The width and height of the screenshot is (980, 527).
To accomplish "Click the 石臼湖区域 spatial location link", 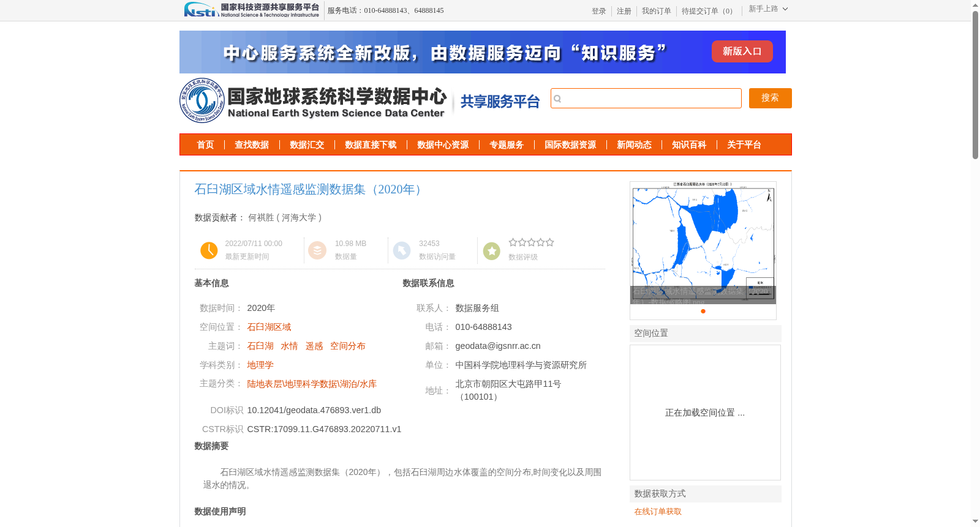I will pos(269,327).
